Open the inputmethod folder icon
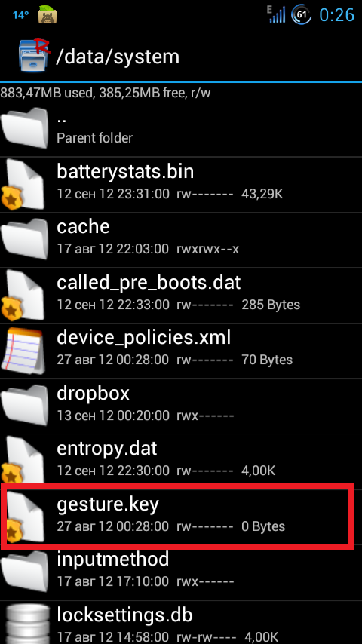The height and width of the screenshot is (644, 362). click(x=25, y=572)
